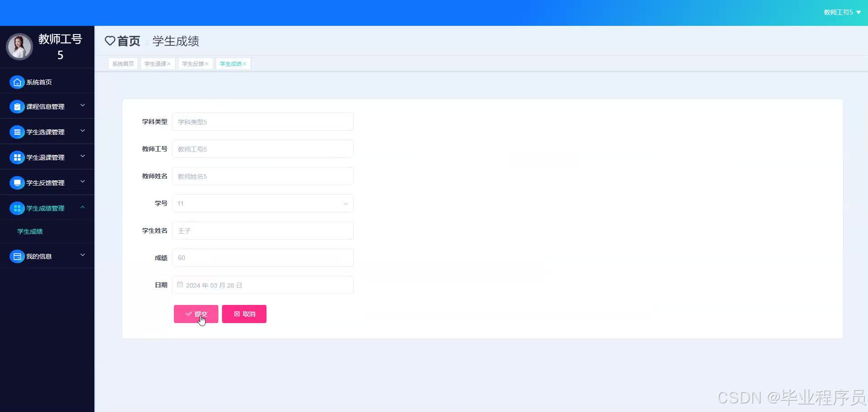Click the 课程信息管理 clipboard icon
868x412 pixels.
(x=17, y=107)
